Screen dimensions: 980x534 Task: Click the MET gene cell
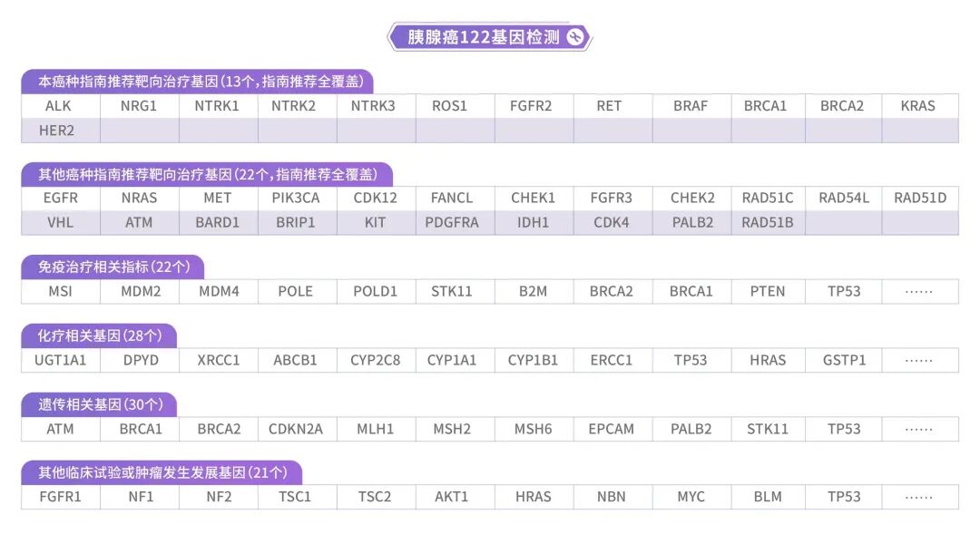click(x=218, y=198)
